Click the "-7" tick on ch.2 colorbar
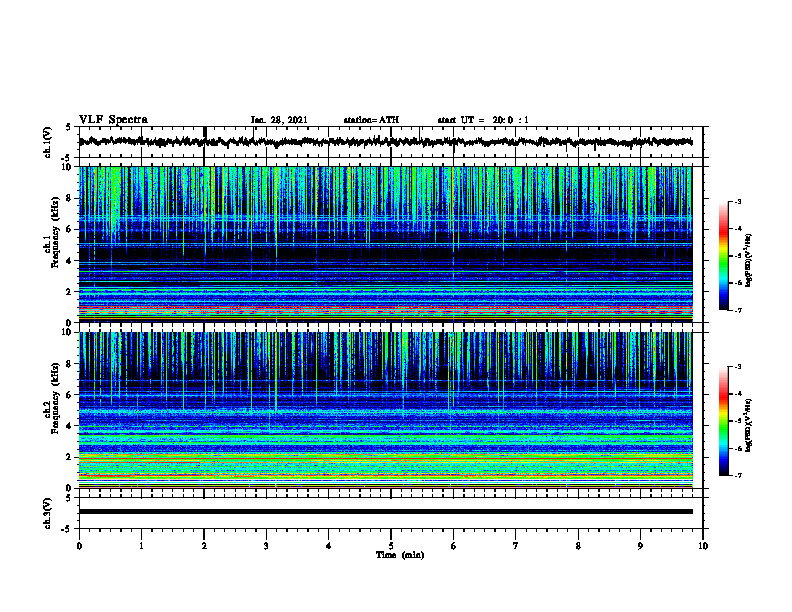This screenshot has width=792, height=612. [x=738, y=476]
